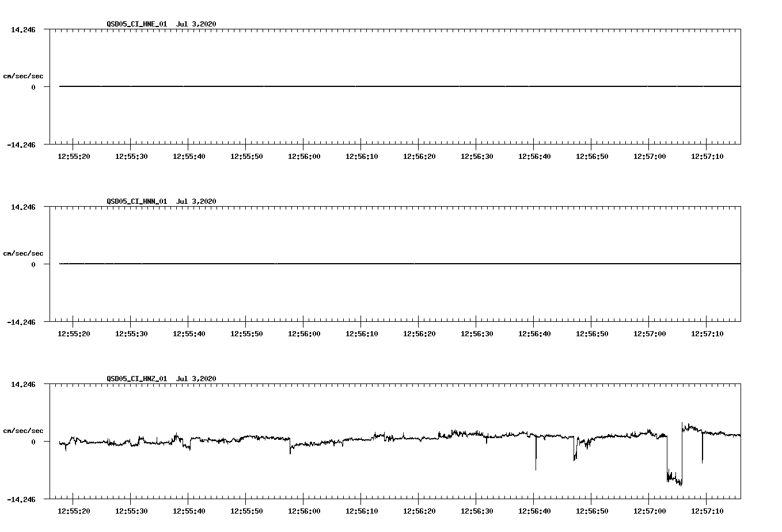Viewport: 782px width, 532px height.
Task: Click 12:56:10 label under HNZ plot
Action: tap(362, 511)
